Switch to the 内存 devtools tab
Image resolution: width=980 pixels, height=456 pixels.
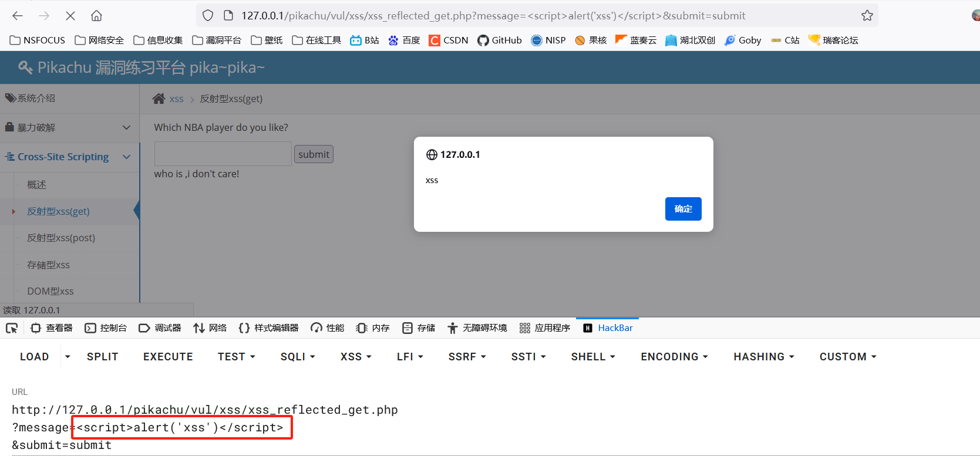[373, 328]
